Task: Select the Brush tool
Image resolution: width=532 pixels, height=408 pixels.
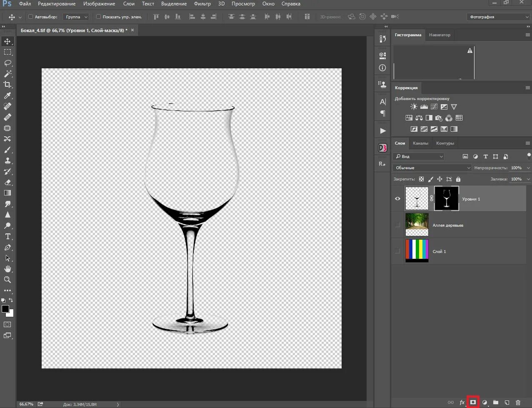Action: coord(7,150)
